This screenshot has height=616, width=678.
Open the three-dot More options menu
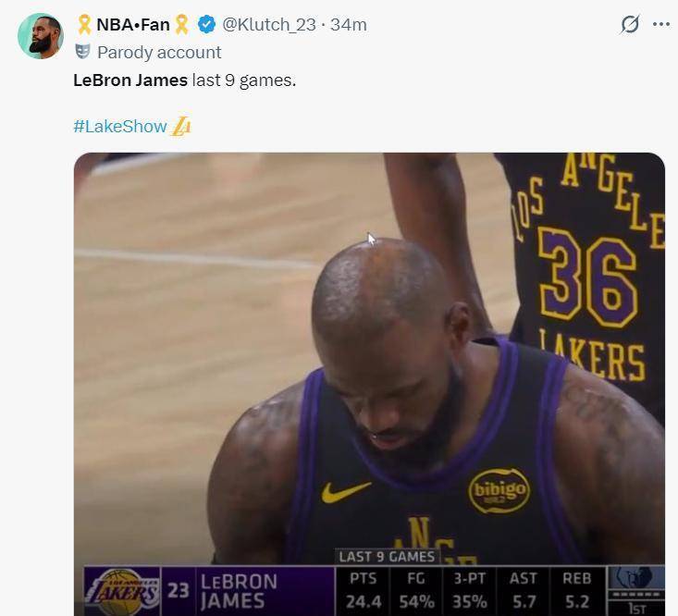[660, 25]
